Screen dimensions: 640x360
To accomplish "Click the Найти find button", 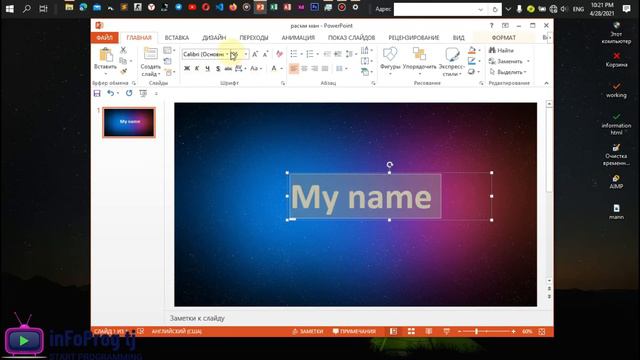I will (502, 50).
